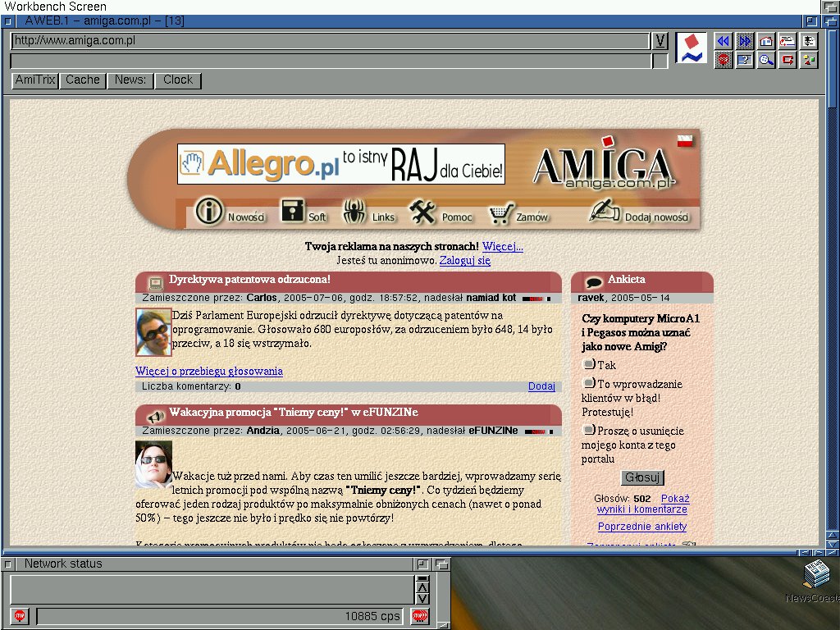Viewport: 840px width, 630px height.
Task: Click the status field below the URL
Action: (331, 61)
